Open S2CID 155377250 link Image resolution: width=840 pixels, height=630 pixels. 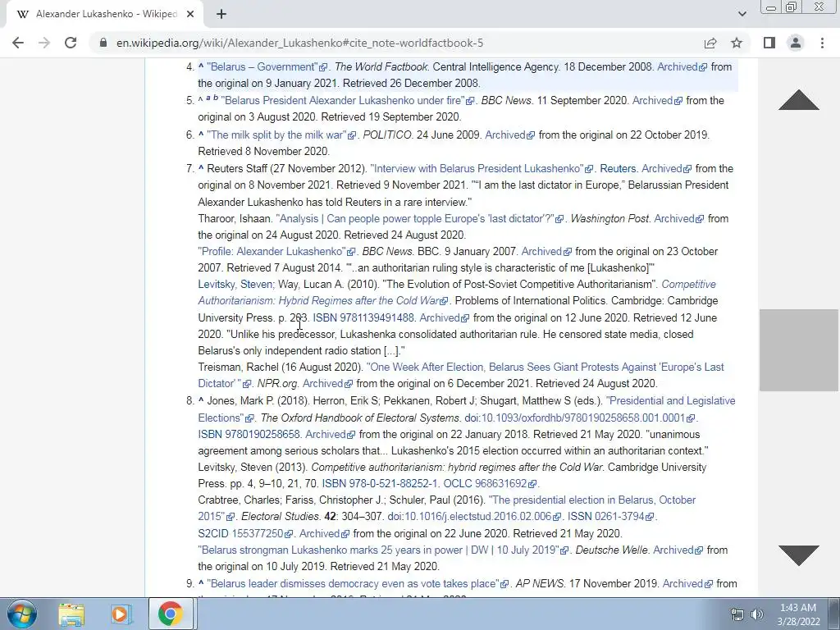(x=245, y=533)
